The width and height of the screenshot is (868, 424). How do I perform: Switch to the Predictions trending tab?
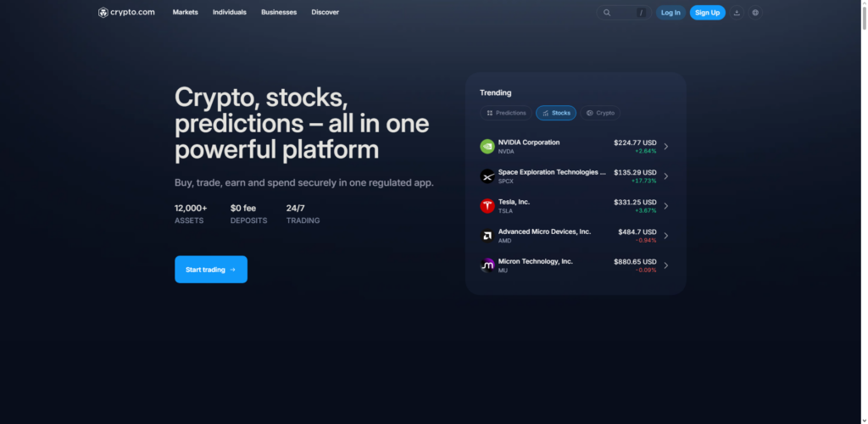pos(506,113)
